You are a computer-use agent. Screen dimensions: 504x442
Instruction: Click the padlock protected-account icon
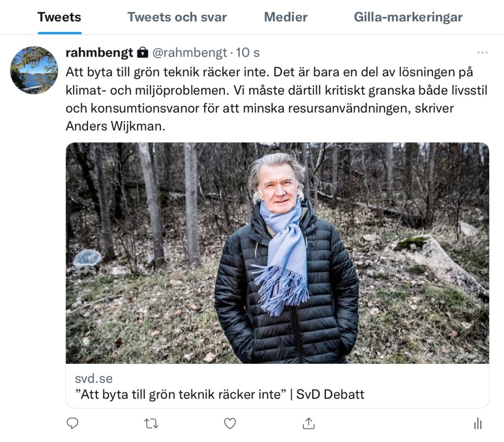coord(142,52)
